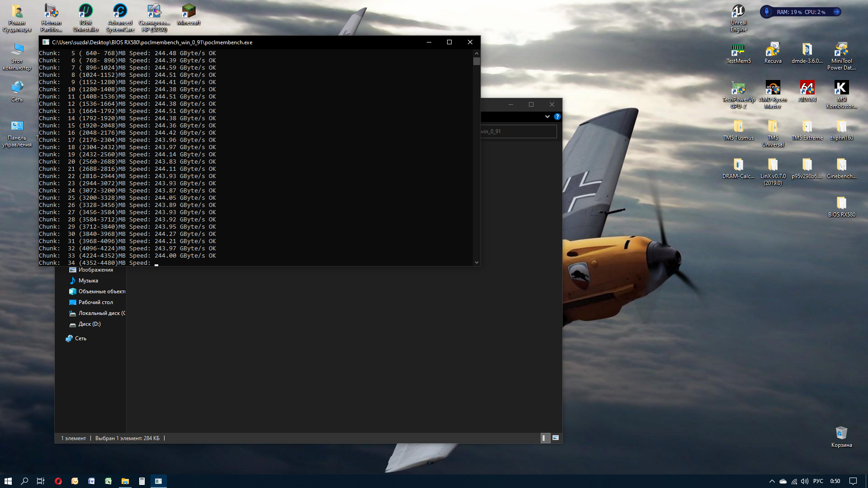Switch to large icons view in Explorer

pos(556,438)
